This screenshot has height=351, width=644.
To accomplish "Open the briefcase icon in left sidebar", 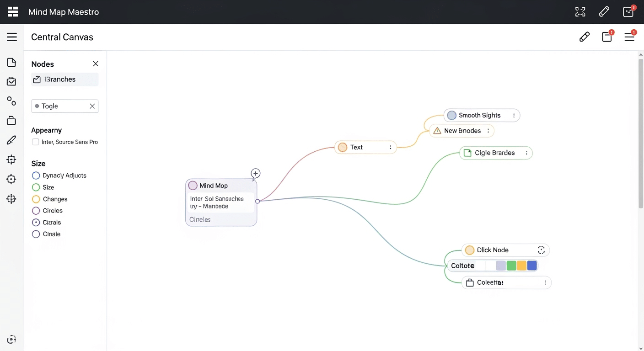I will click(11, 121).
